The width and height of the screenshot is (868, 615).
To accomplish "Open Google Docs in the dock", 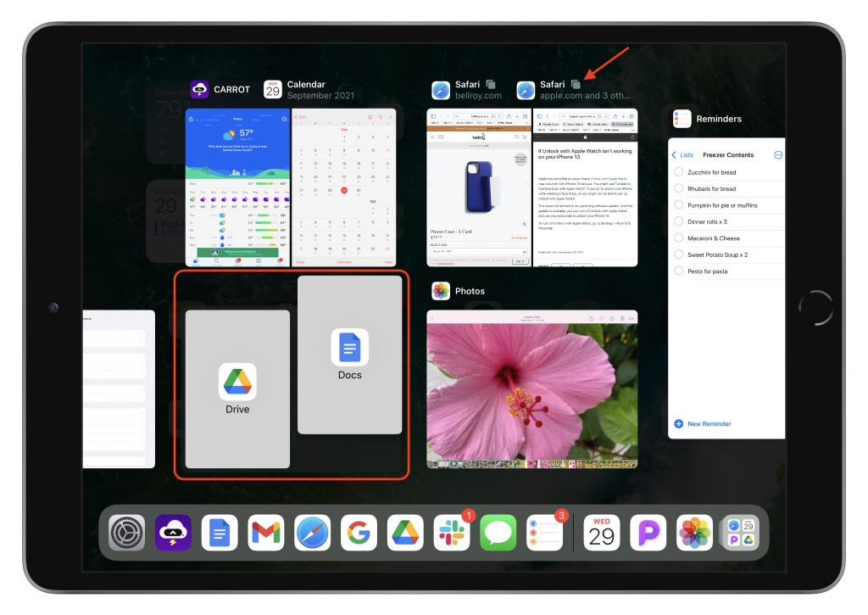I will pos(219,533).
